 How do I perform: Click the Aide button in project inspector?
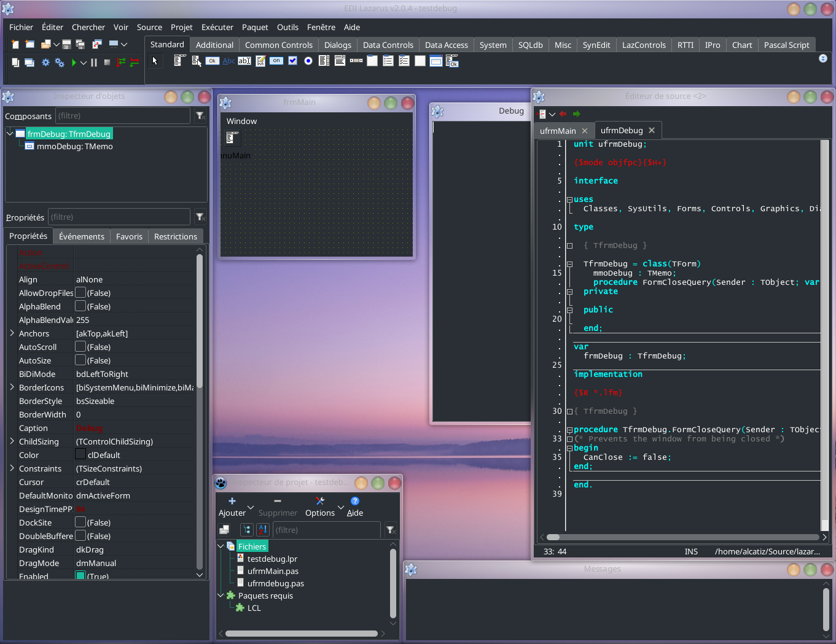point(354,506)
